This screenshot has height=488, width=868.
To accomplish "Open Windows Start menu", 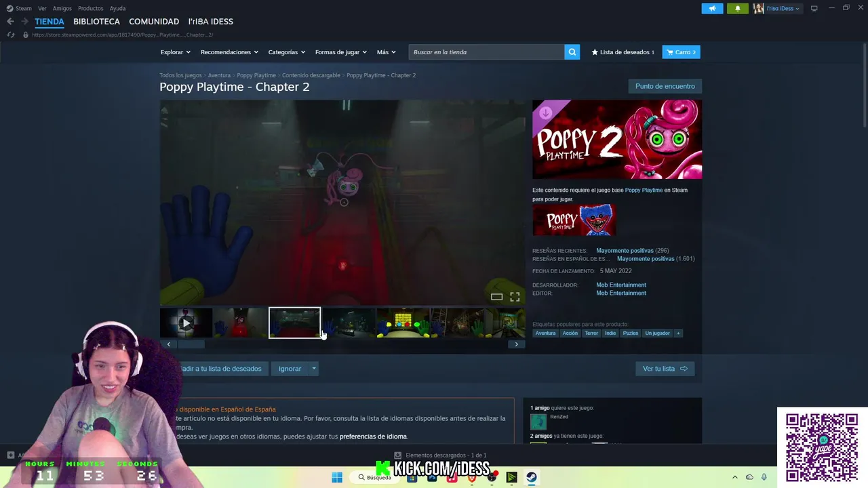I will pyautogui.click(x=337, y=477).
